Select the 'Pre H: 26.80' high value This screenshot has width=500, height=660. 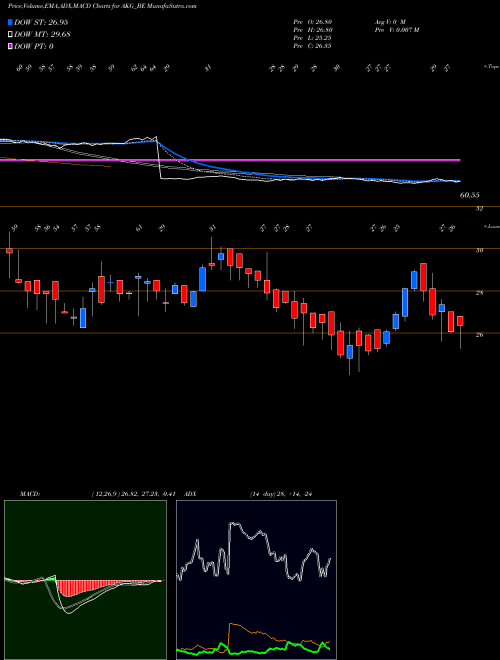pyautogui.click(x=312, y=30)
